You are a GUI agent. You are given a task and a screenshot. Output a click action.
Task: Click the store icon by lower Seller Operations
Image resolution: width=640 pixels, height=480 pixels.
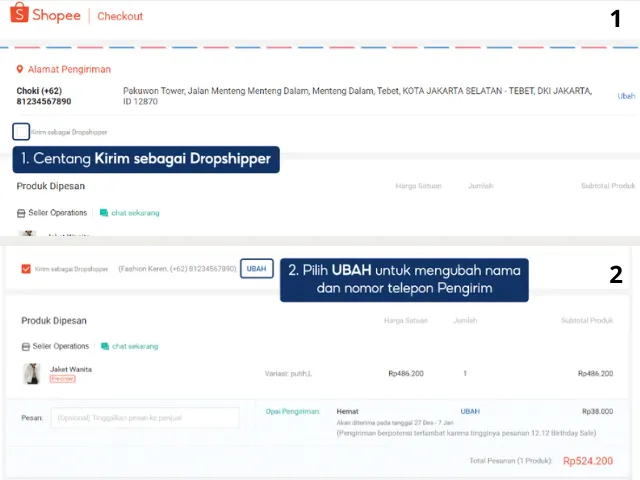(26, 347)
